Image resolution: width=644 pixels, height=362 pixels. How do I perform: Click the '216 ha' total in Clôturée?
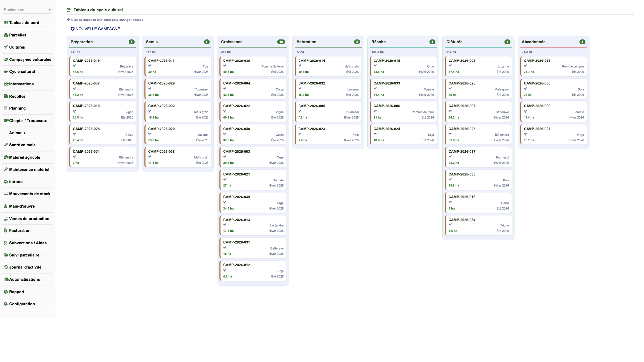tap(451, 52)
